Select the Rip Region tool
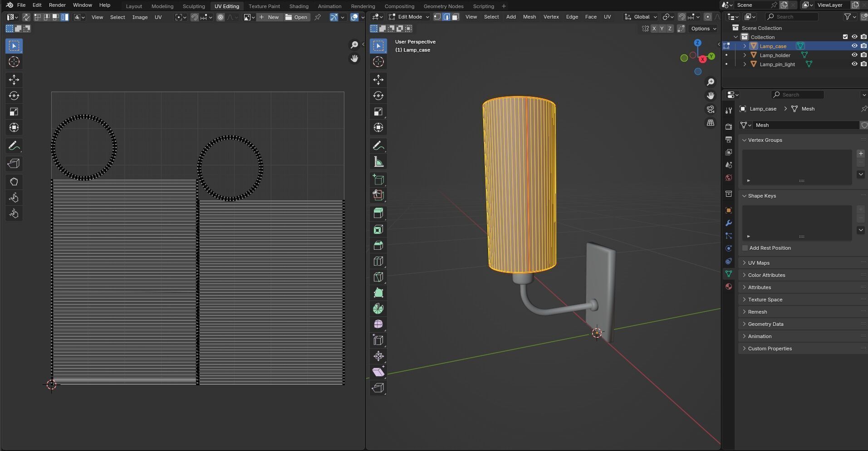 378,388
